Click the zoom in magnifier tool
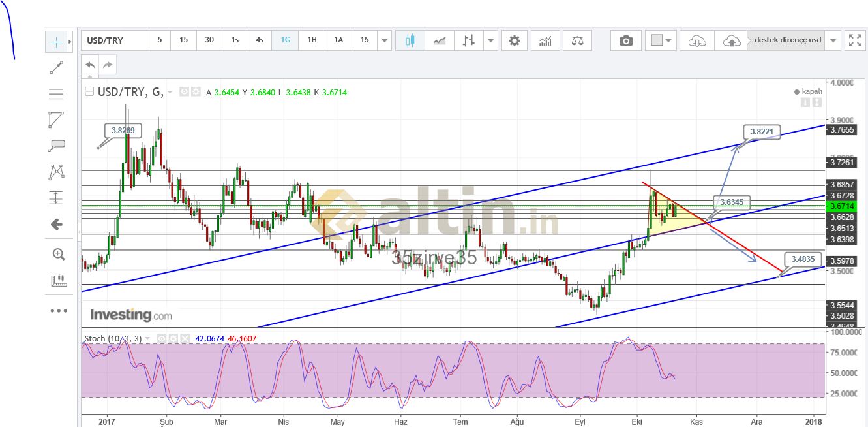This screenshot has width=868, height=427. click(x=58, y=254)
